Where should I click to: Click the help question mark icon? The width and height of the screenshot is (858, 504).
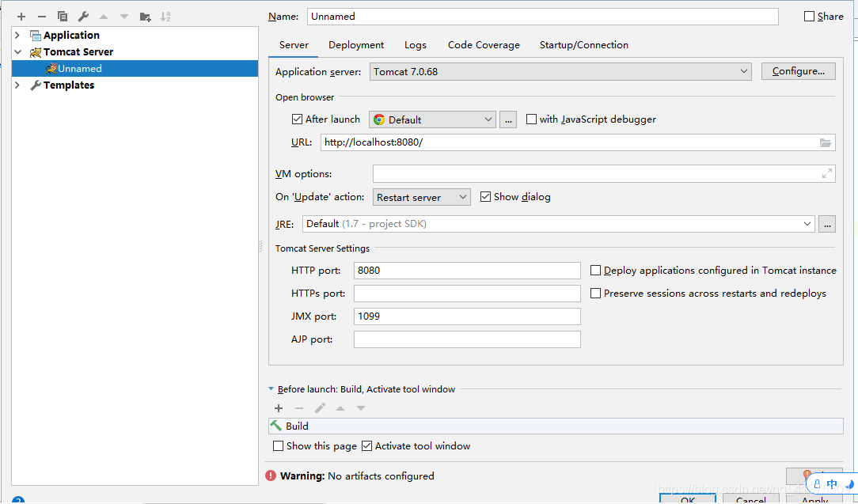pos(18,500)
